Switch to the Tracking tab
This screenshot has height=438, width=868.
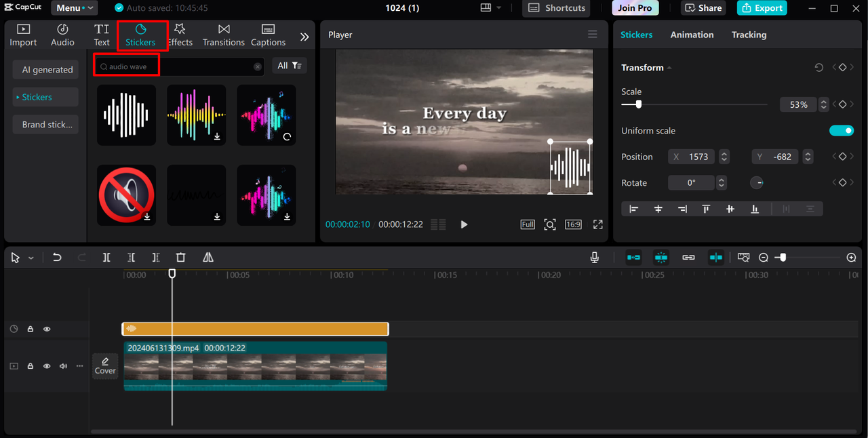[x=749, y=35]
